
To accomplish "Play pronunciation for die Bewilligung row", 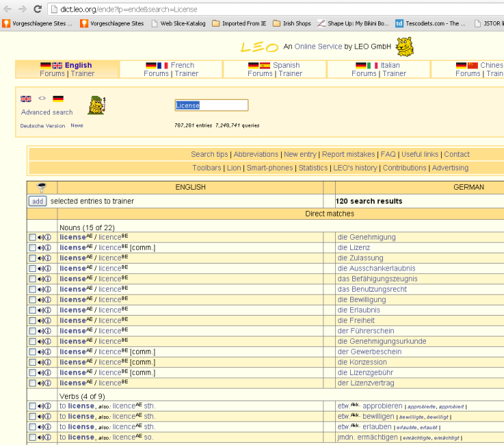I will pos(40,300).
